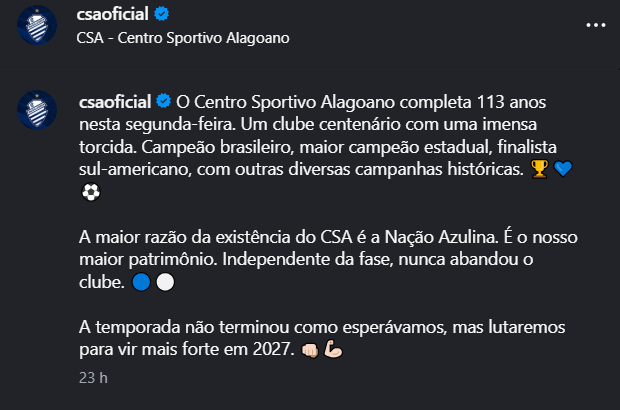Click the CSA - Centro Sportivo Alagoano subtitle
Screen dimensions: 620x410
183,38
